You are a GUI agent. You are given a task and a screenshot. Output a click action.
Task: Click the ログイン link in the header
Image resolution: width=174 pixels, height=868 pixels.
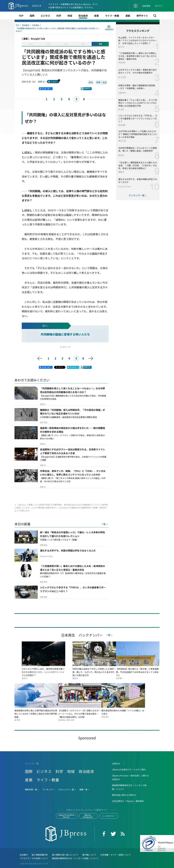159,6
